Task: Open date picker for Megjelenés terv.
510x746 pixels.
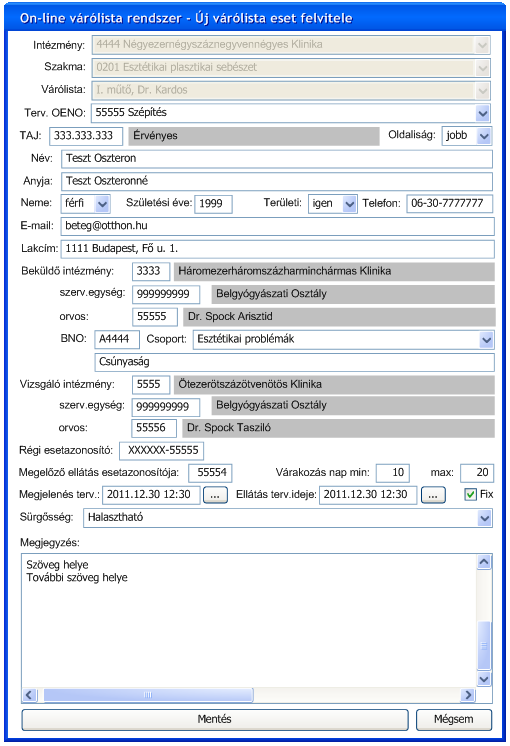Action: pos(215,495)
